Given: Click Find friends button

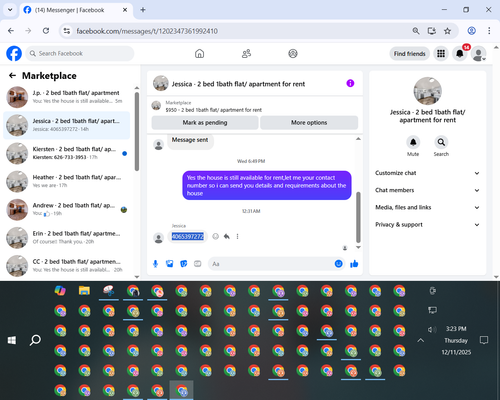Looking at the screenshot, I should pos(410,54).
